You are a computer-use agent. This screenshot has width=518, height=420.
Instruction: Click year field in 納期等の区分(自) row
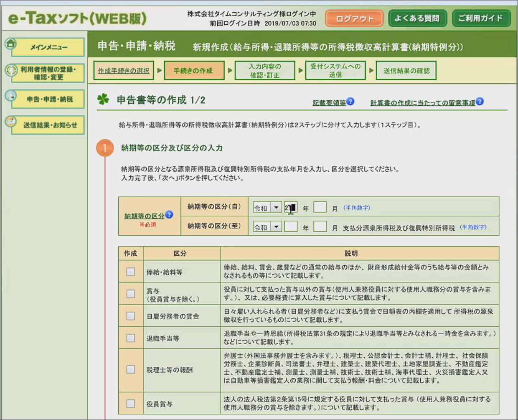pos(291,208)
